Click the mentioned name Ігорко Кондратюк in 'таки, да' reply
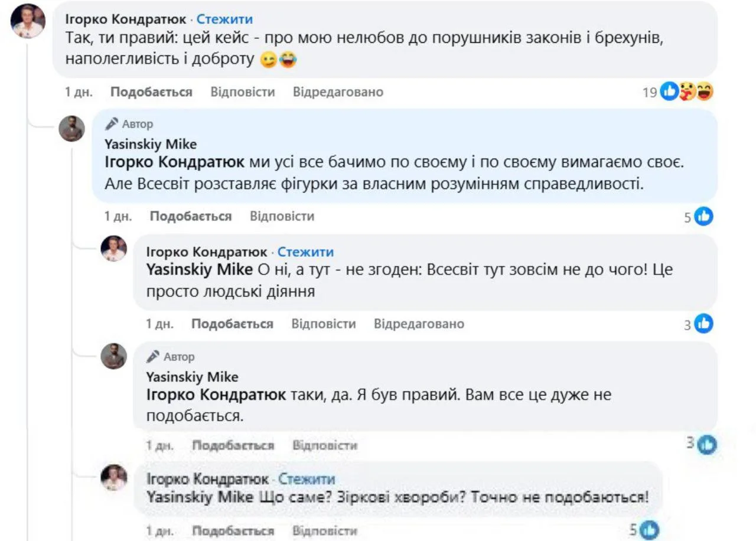 (216, 395)
